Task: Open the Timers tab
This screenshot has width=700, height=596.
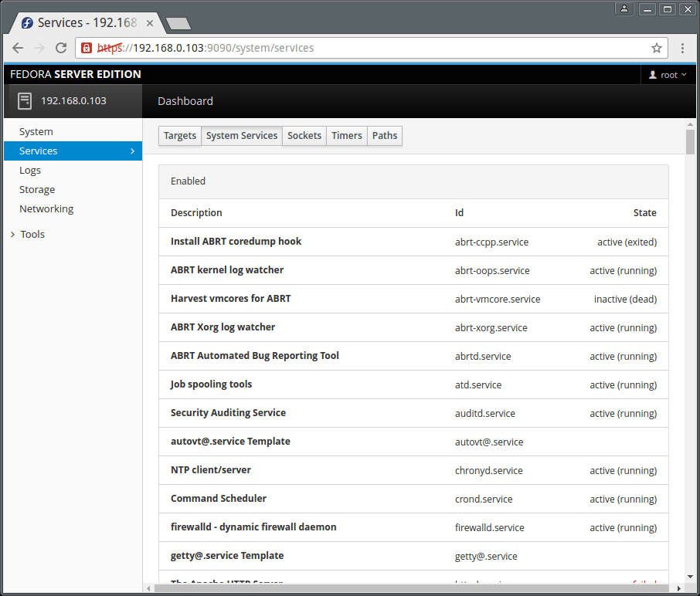Action: click(347, 136)
